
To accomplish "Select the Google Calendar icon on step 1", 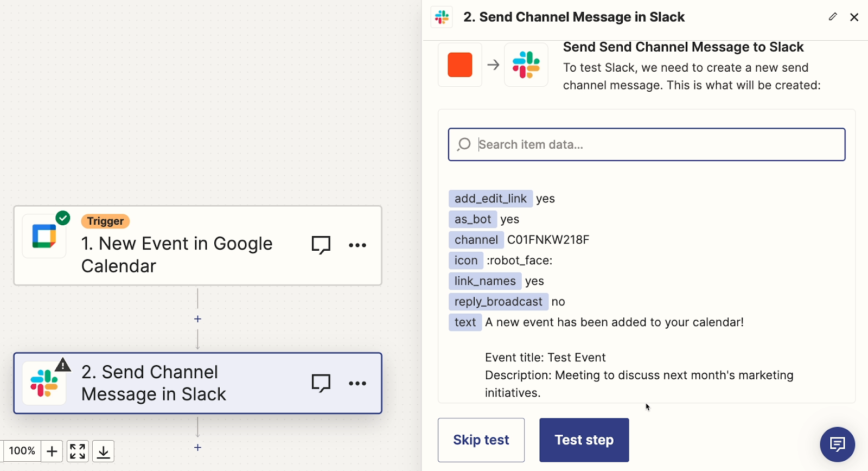I will 44,237.
